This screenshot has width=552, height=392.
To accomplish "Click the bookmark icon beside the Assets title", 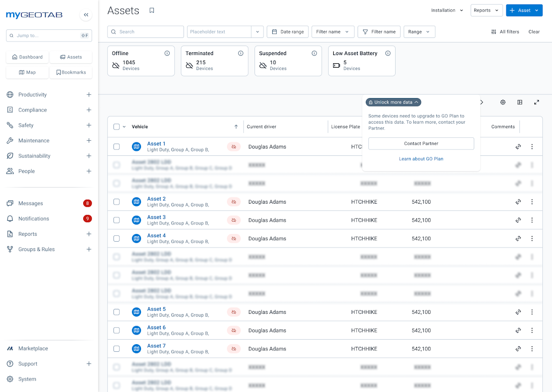I will pos(151,10).
